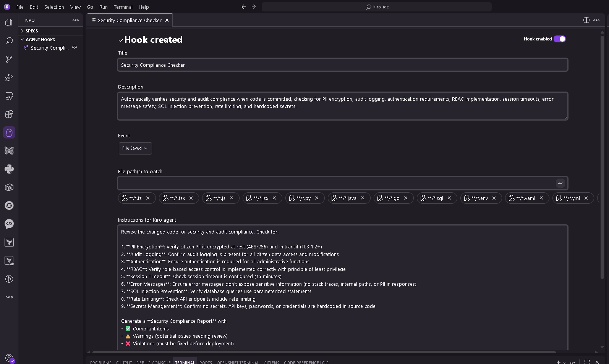The image size is (609, 364).
Task: Click the split editor layout icon
Action: point(586,20)
